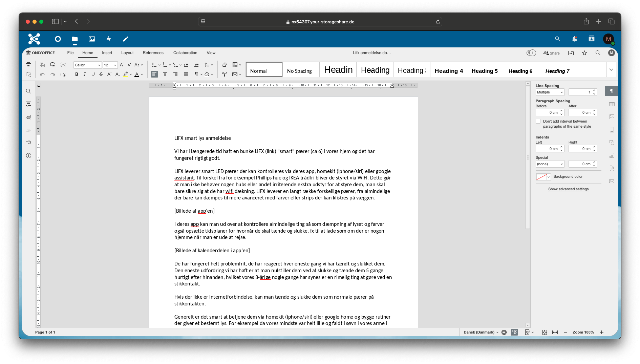Viewport: 640px width, 364px height.
Task: Click the font color button
Action: point(137,74)
